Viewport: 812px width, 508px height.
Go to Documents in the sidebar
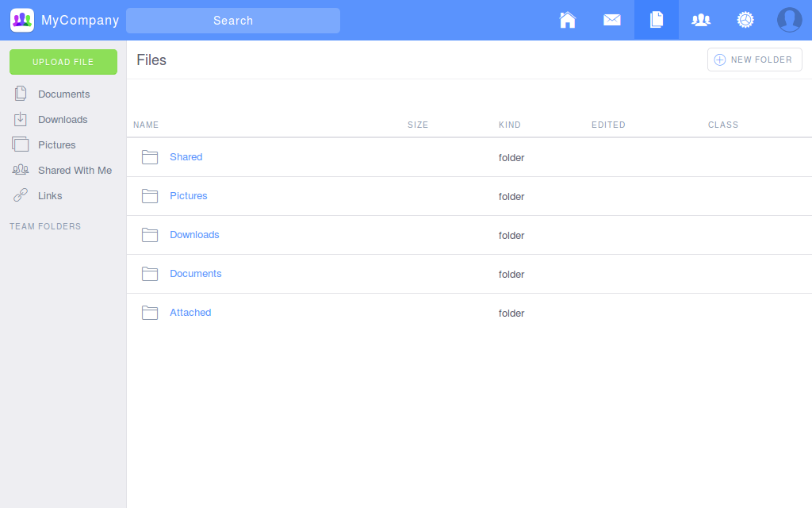tap(63, 94)
